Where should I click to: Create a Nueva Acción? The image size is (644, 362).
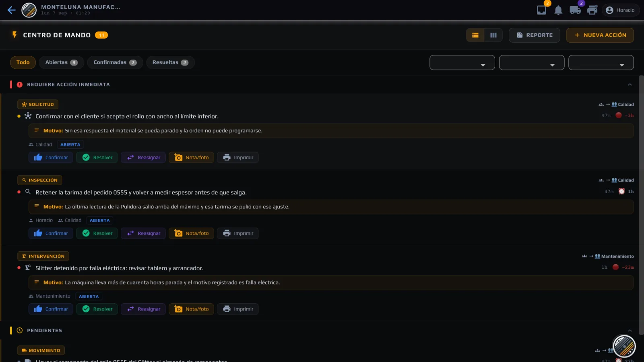coord(600,35)
